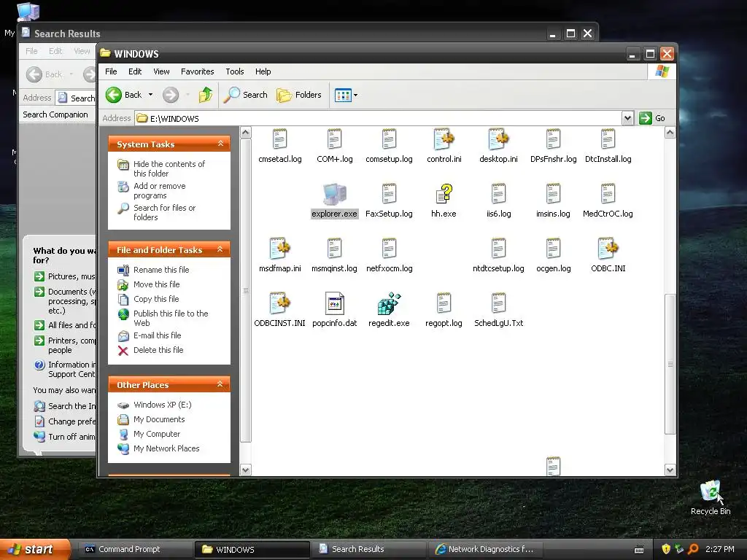Select the imsins.log file icon
747x560 pixels.
click(553, 194)
